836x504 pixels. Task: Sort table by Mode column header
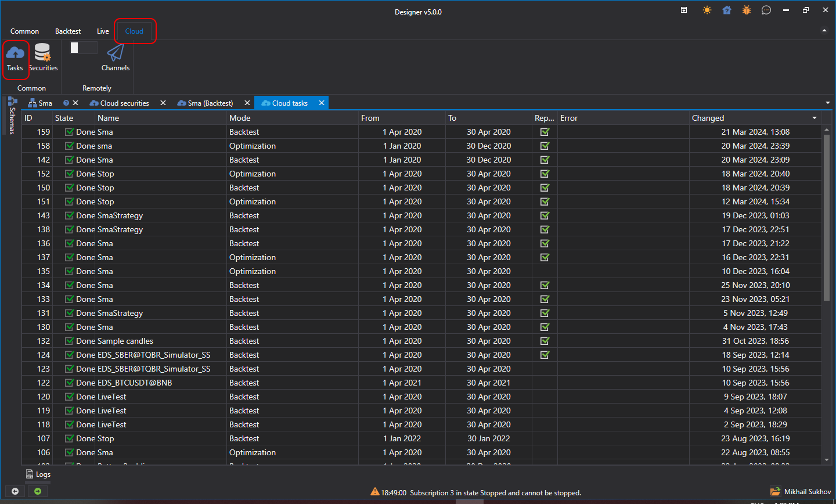[x=293, y=118]
